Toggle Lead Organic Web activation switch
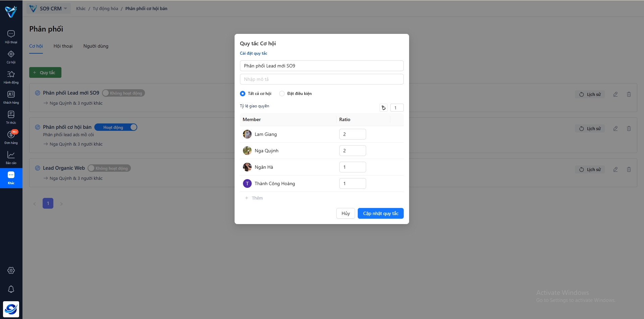 click(109, 168)
